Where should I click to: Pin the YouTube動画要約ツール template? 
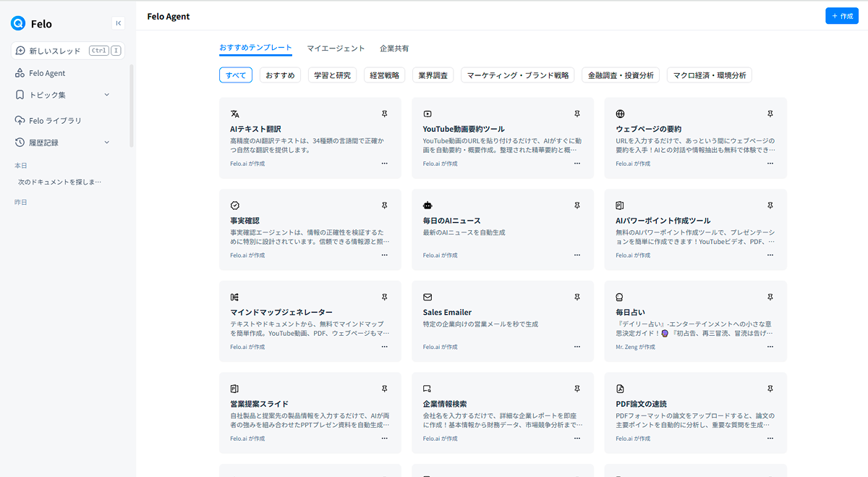[577, 114]
